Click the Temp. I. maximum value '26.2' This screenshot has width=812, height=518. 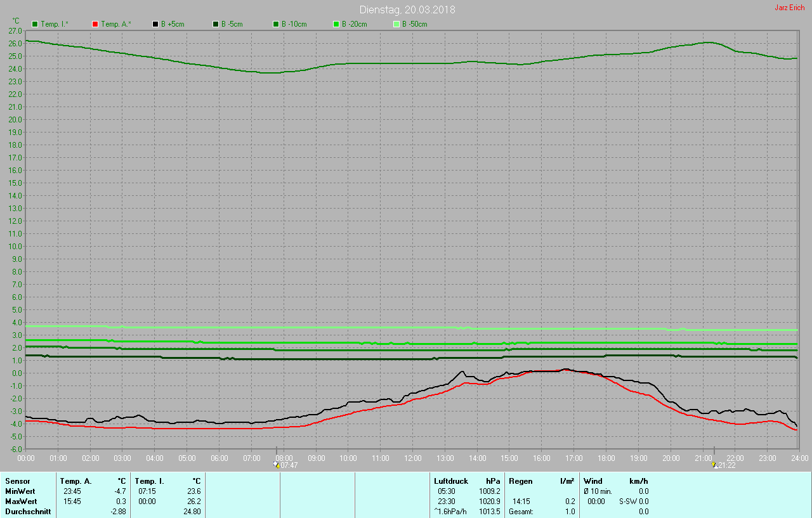pos(193,502)
